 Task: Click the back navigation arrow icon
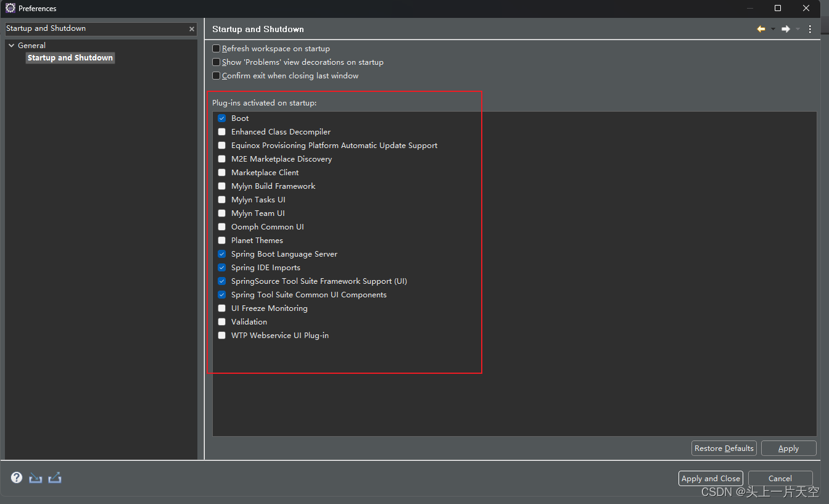click(x=761, y=29)
